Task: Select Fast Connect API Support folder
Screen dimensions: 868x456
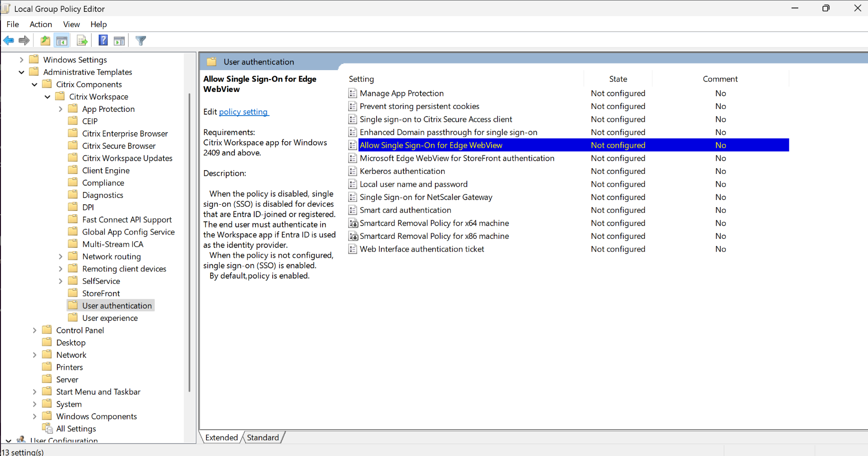Action: (127, 219)
